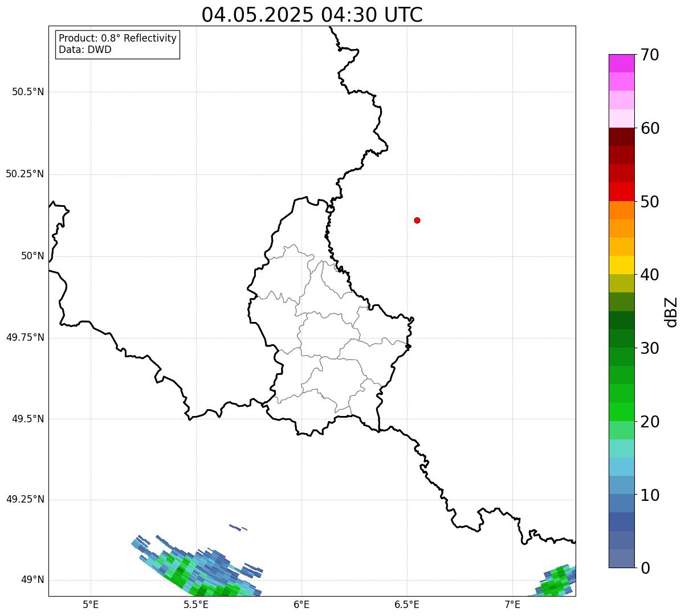Click the "dBZ" colorbar axis label

tap(671, 312)
